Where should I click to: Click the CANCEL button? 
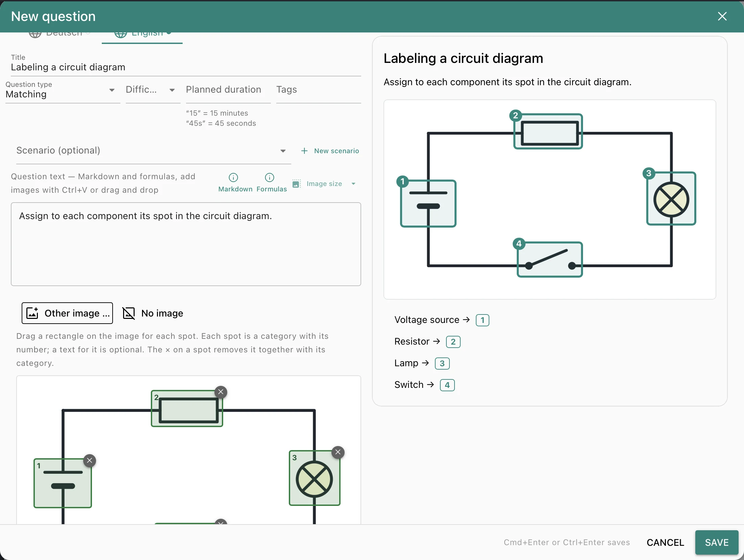coord(665,542)
